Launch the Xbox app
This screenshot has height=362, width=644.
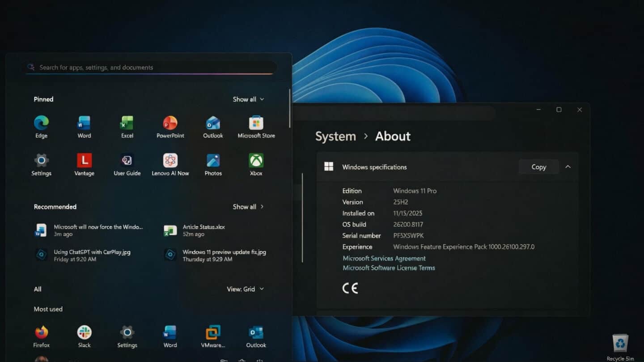256,165
